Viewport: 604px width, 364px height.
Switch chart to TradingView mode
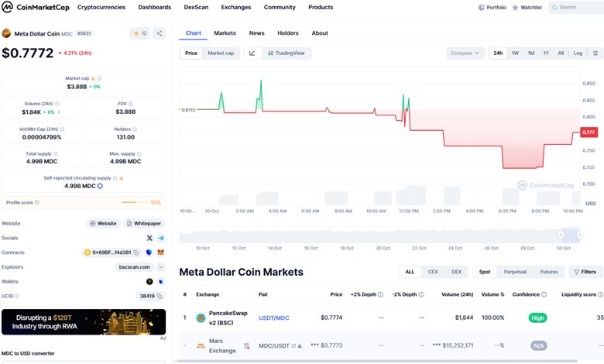[x=287, y=53]
